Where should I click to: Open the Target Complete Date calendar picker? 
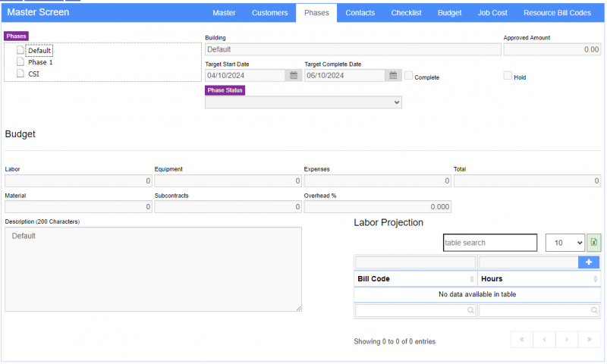tap(392, 76)
